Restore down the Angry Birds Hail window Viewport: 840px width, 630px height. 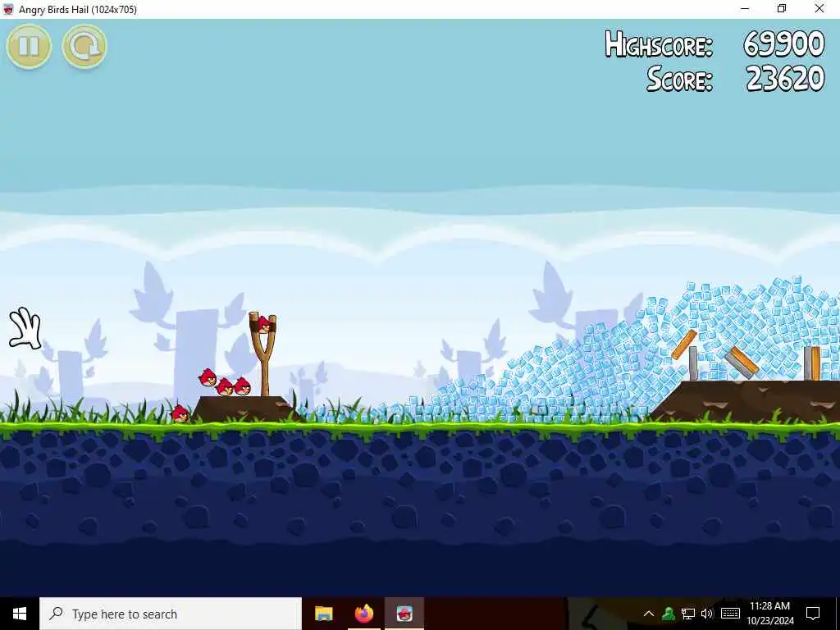click(782, 9)
